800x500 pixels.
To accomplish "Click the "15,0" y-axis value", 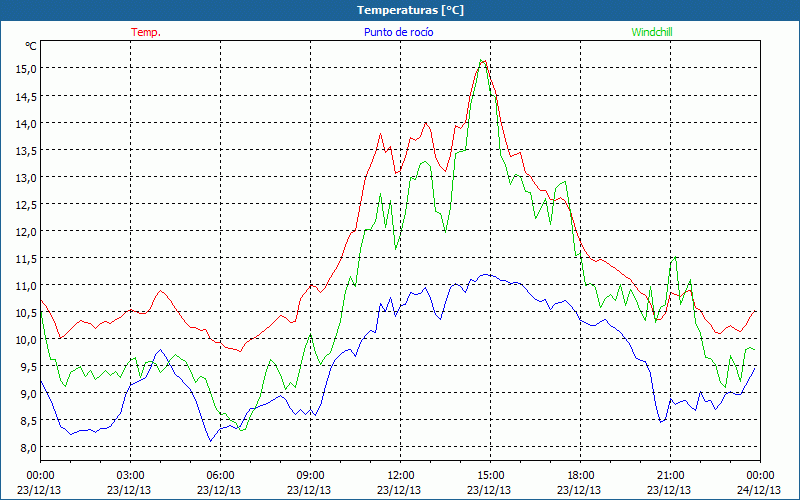I will click(x=26, y=69).
